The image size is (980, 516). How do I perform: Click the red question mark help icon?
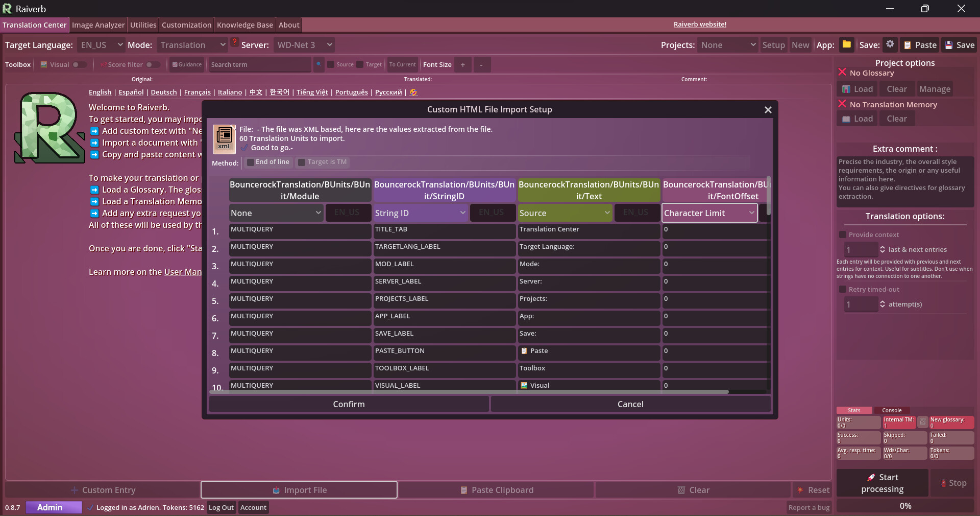[234, 42]
